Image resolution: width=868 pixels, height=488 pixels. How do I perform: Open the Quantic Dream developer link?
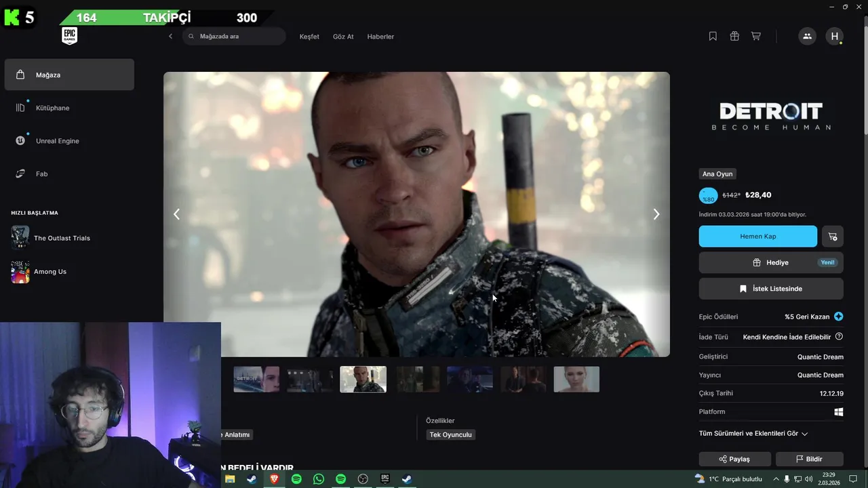(821, 357)
